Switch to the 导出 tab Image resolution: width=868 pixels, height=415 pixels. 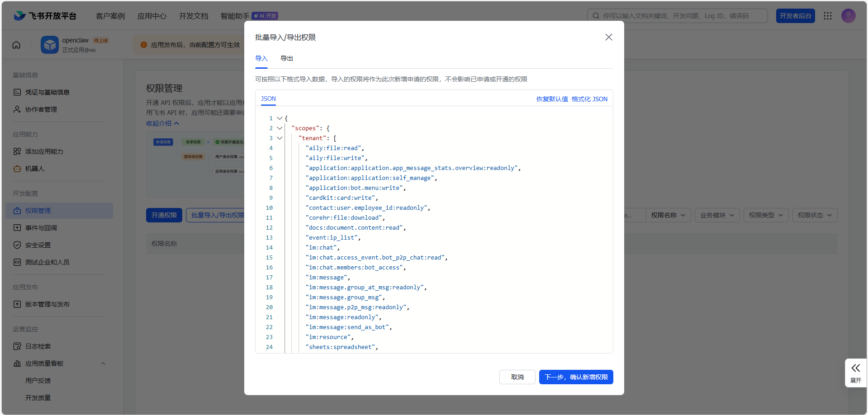click(x=286, y=58)
